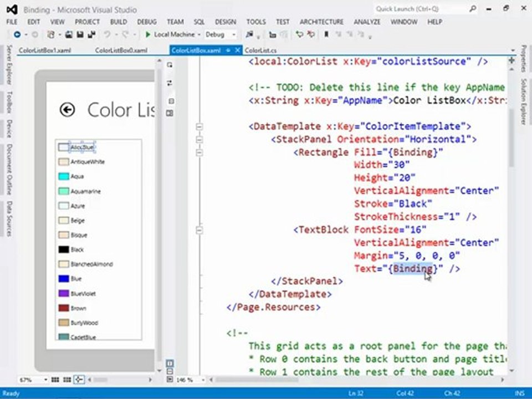Click the Black color swatch in list

pyautogui.click(x=64, y=249)
